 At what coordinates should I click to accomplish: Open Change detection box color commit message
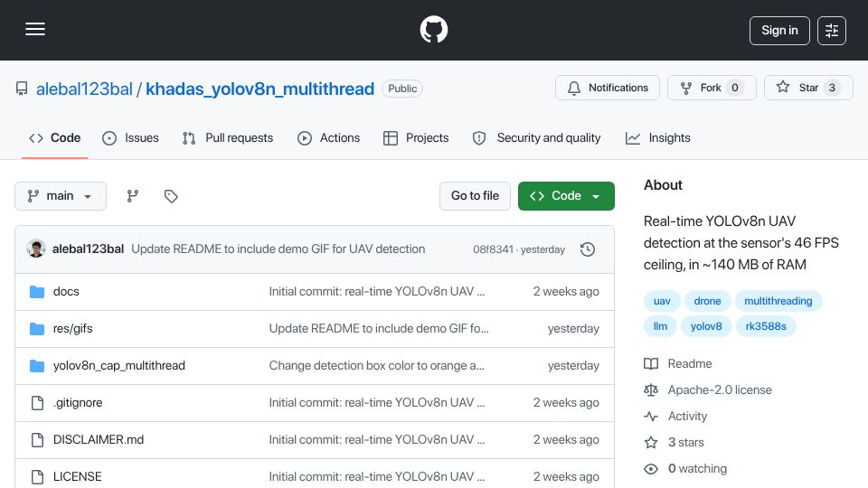coord(377,366)
